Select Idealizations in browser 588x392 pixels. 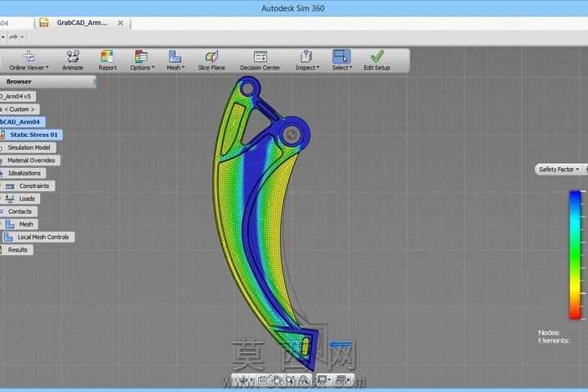tap(24, 173)
